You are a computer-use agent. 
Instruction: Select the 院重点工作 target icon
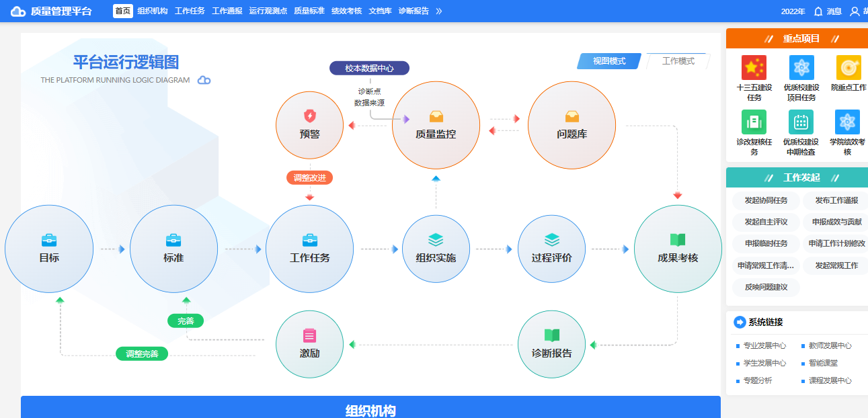coord(848,68)
